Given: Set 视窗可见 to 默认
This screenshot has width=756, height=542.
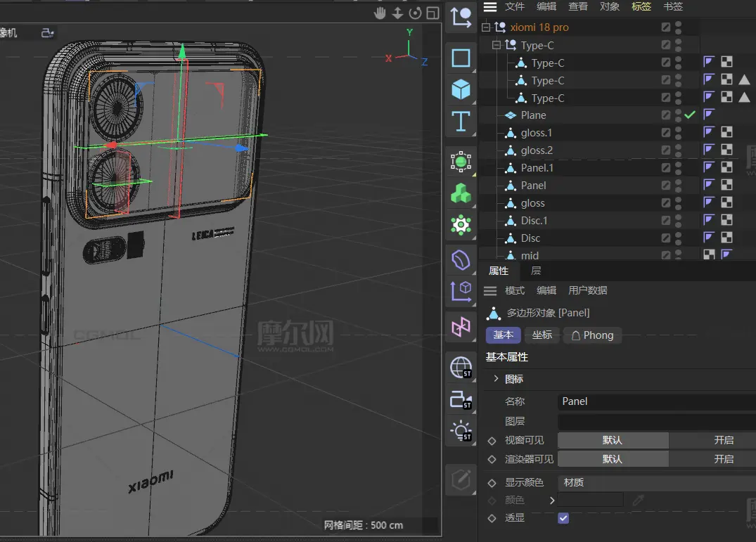Looking at the screenshot, I should pyautogui.click(x=613, y=440).
